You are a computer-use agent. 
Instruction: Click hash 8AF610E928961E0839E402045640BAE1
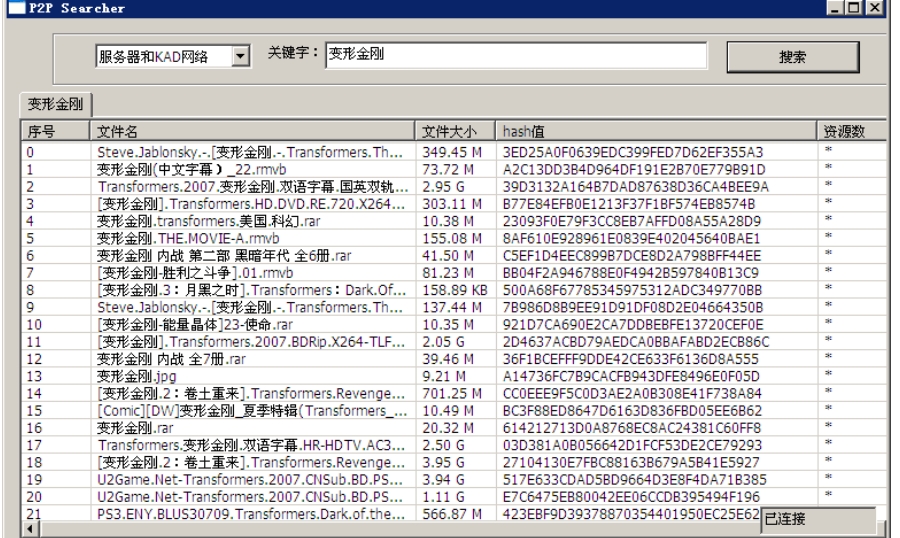[631, 238]
